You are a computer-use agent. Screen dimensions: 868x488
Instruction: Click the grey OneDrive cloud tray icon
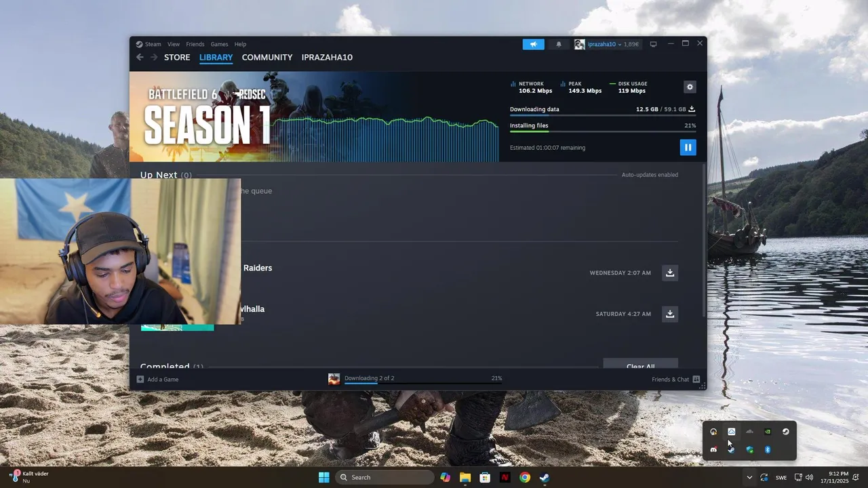(749, 432)
